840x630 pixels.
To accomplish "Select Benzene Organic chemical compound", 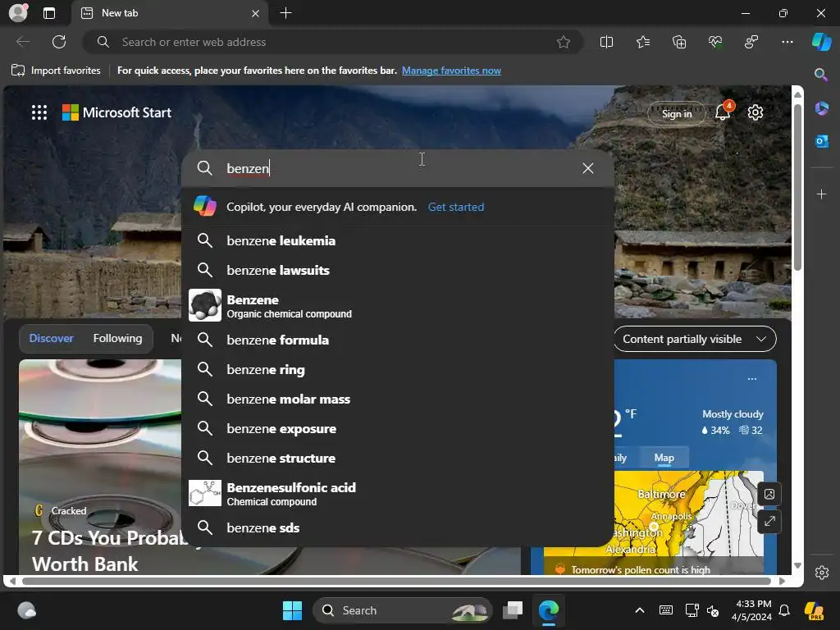I will (398, 305).
